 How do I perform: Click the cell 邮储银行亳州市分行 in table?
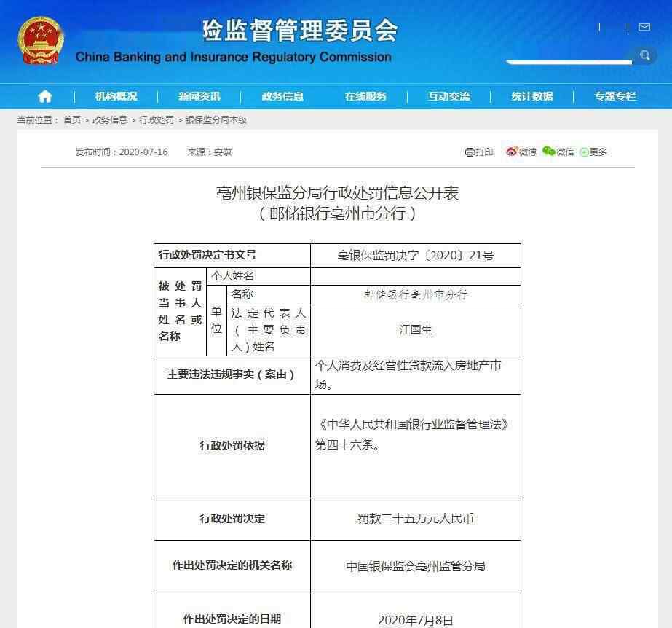[x=415, y=295]
